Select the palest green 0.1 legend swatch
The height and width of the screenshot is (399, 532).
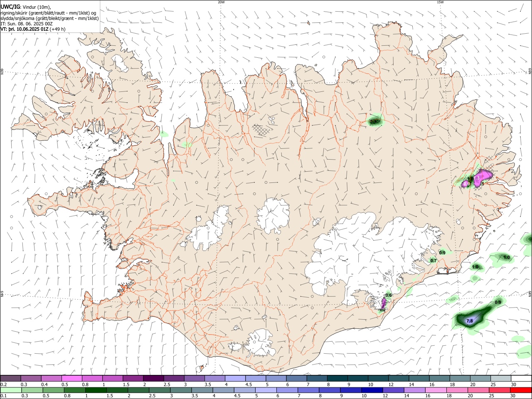(11, 390)
